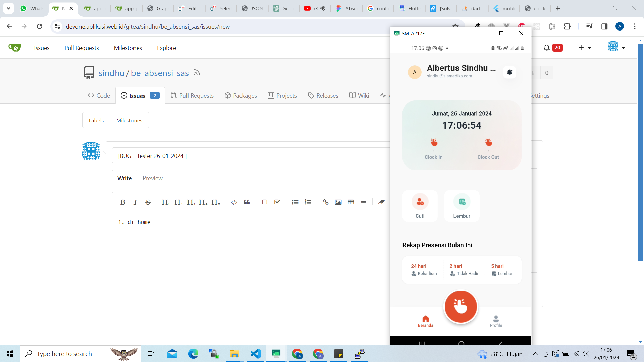Toggle bold formatting in editor toolbar
This screenshot has width=644, height=362.
pos(123,202)
